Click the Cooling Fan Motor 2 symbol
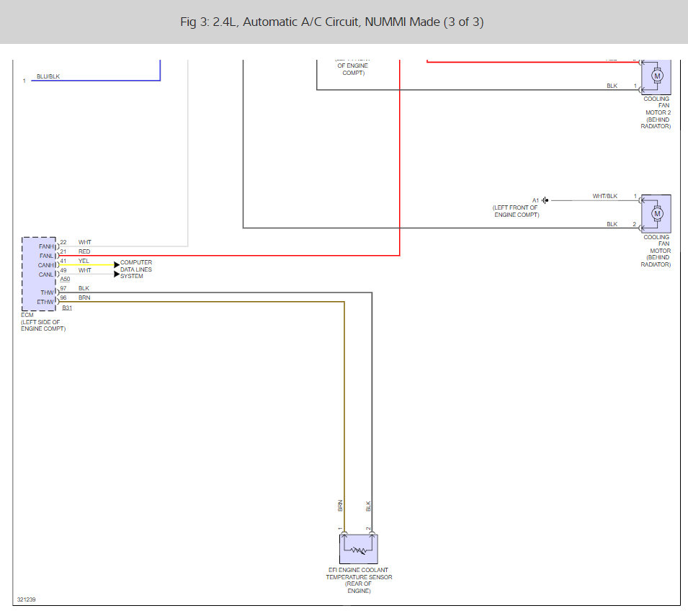Image resolution: width=688 pixels, height=616 pixels. click(656, 77)
